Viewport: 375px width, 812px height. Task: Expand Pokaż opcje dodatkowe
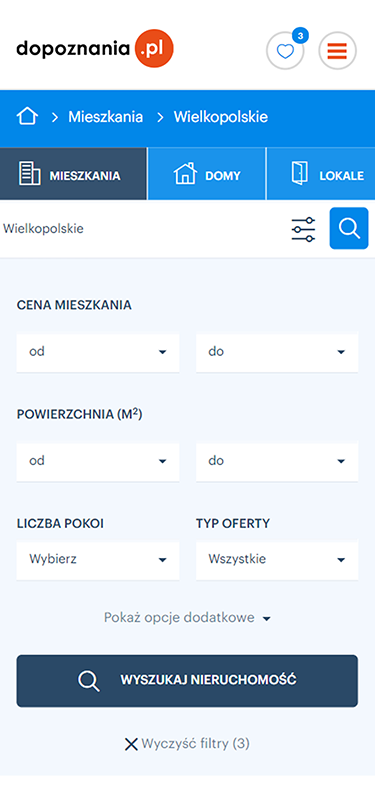pos(188,618)
